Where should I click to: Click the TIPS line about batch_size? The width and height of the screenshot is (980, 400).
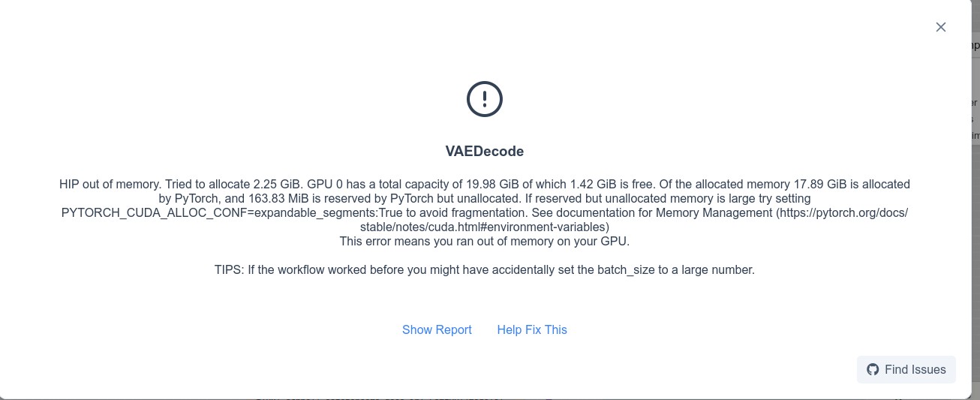pos(485,269)
